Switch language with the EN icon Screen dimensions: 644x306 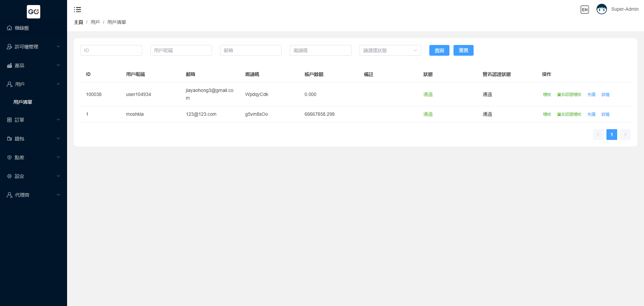tap(585, 10)
